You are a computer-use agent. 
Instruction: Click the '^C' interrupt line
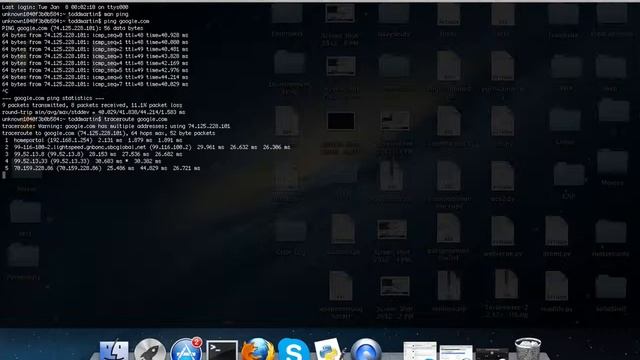pos(5,91)
